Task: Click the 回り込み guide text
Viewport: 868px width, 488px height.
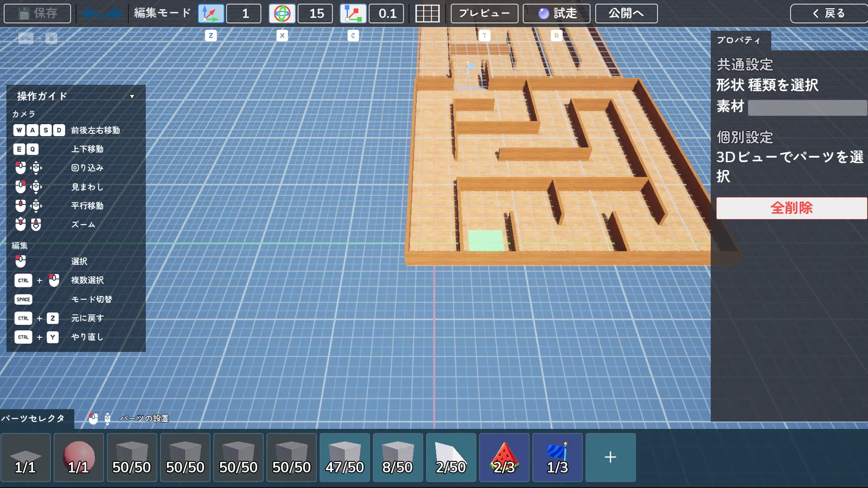Action: [x=87, y=168]
